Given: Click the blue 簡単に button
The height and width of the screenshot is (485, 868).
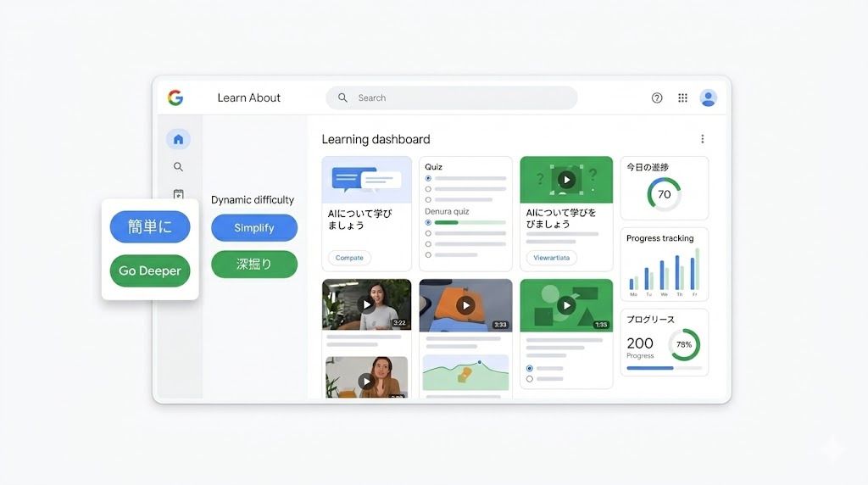Looking at the screenshot, I should 150,226.
